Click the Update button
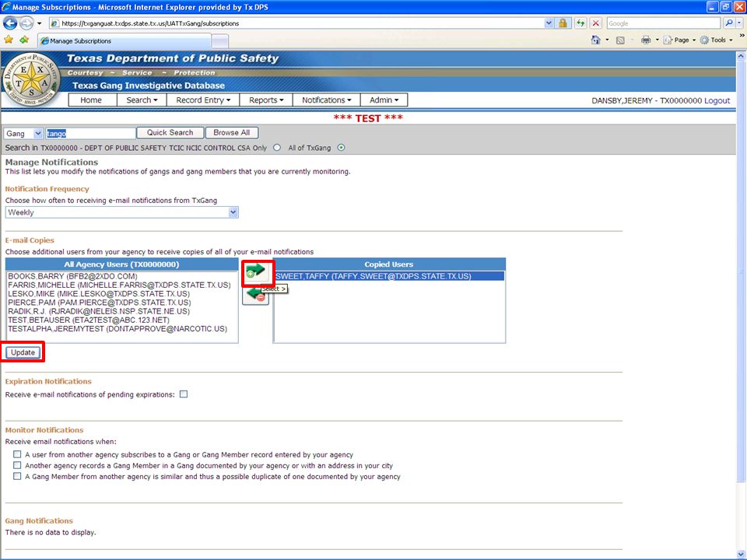This screenshot has width=747, height=560. click(x=23, y=352)
